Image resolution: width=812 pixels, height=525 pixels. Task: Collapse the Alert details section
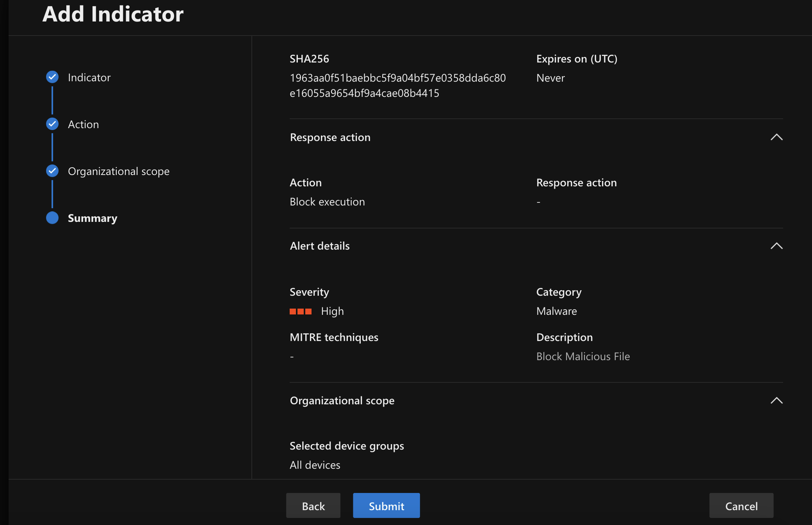click(x=776, y=246)
